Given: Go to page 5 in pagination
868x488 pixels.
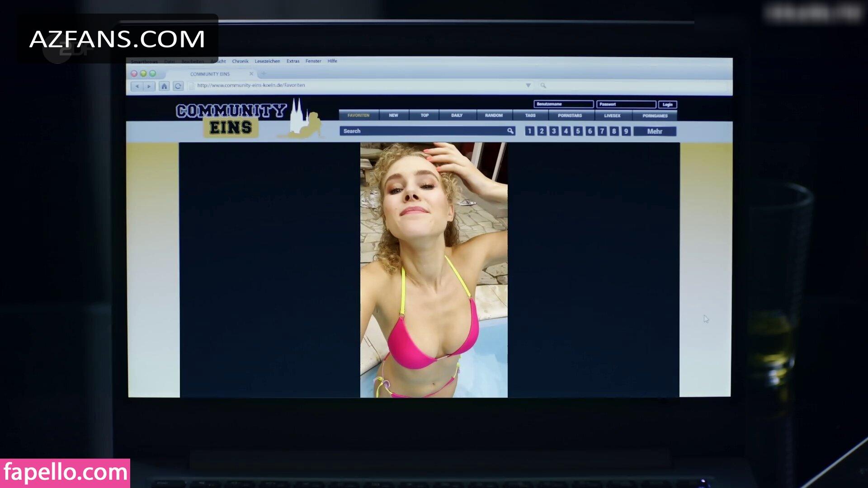Looking at the screenshot, I should [x=578, y=131].
